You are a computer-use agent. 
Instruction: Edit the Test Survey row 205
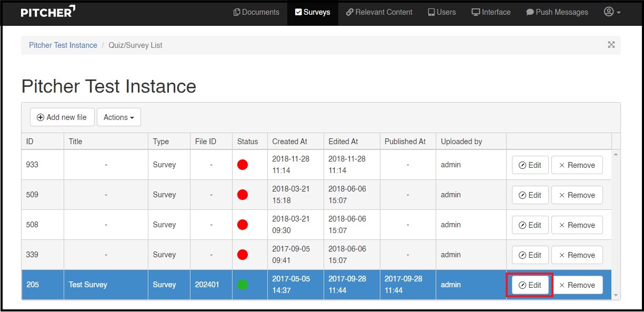click(x=530, y=285)
